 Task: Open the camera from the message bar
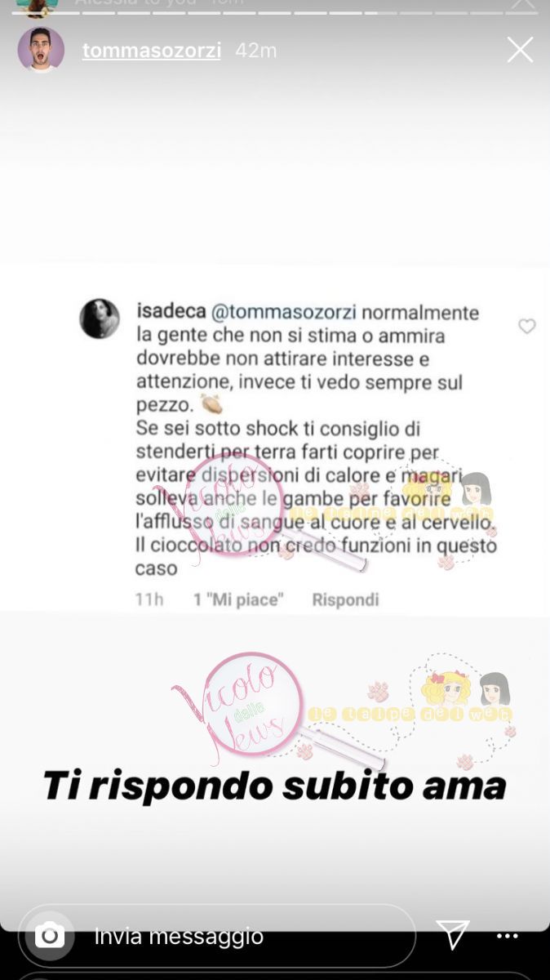[50, 936]
